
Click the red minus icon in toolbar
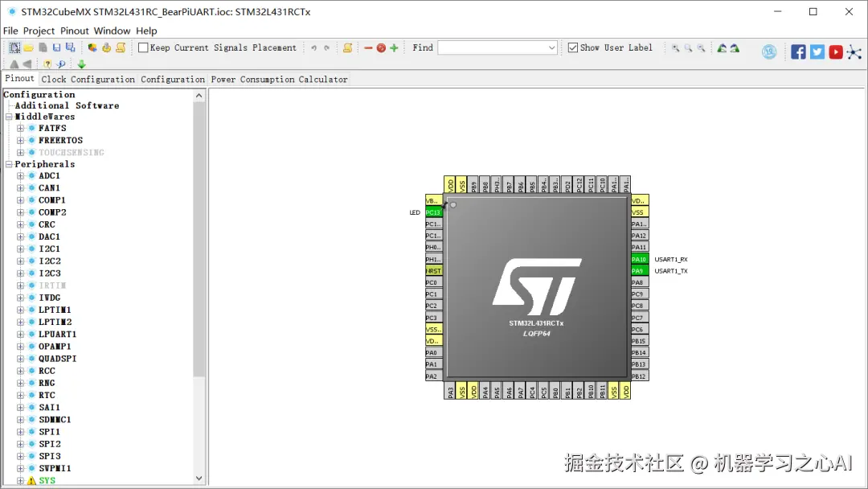[368, 48]
